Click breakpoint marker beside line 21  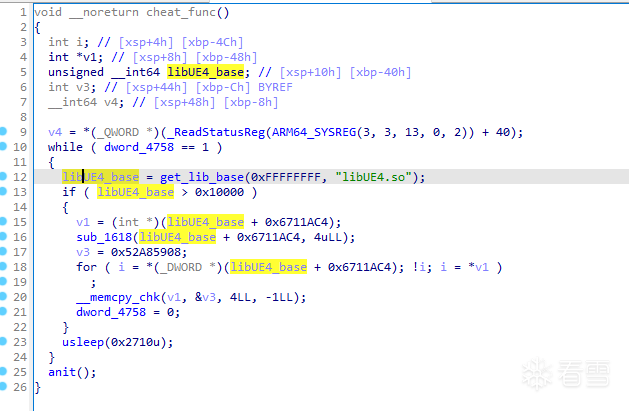(3, 311)
